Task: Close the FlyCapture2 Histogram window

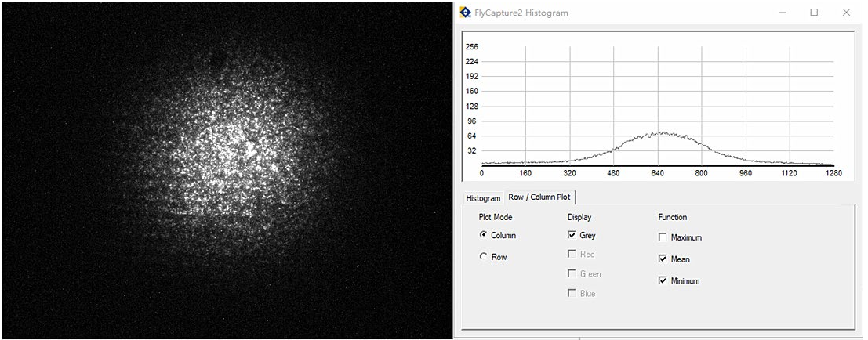Action: [846, 13]
